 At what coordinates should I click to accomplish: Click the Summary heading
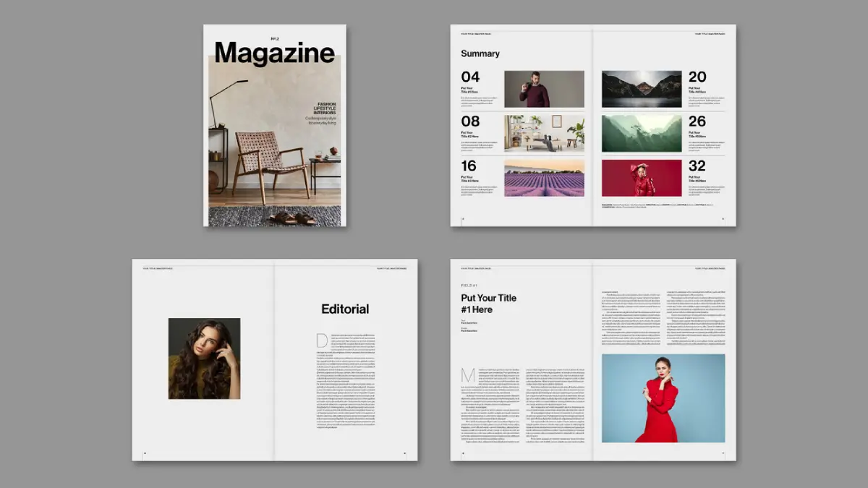[480, 53]
